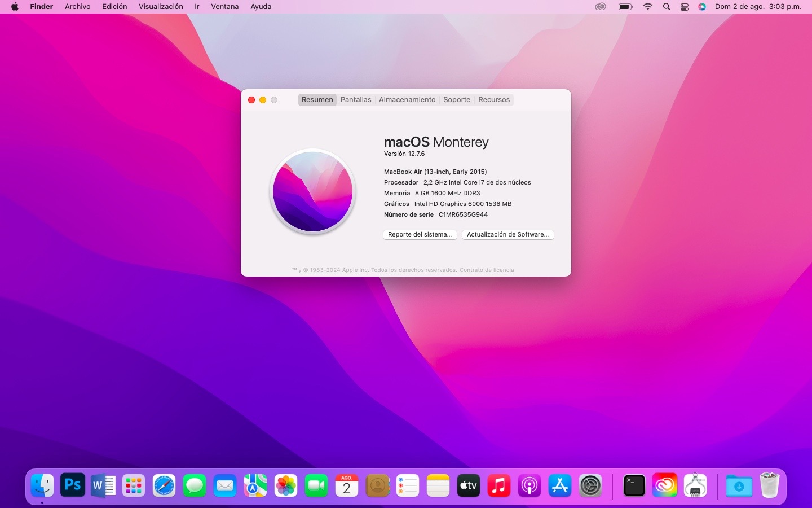Open Wi-Fi menu in menu bar
Viewport: 812px width, 508px height.
pyautogui.click(x=648, y=7)
